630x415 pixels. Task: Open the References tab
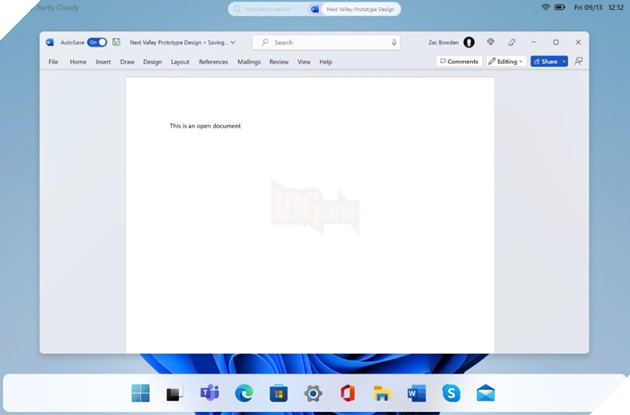tap(213, 62)
